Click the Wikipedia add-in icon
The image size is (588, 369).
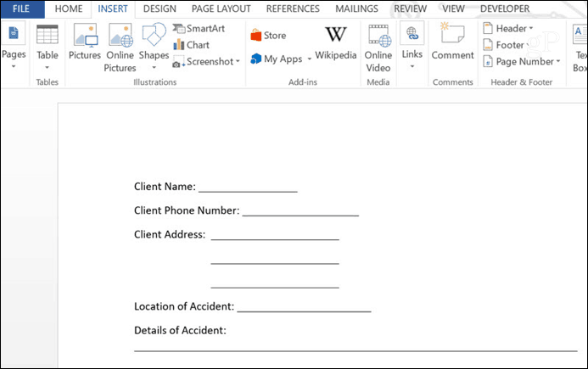(x=336, y=35)
